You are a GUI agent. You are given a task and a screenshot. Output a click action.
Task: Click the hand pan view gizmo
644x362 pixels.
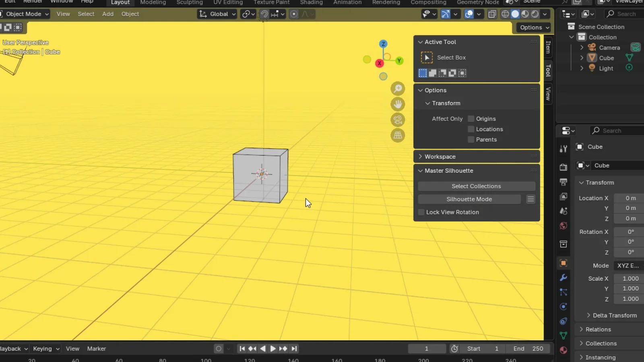click(398, 104)
